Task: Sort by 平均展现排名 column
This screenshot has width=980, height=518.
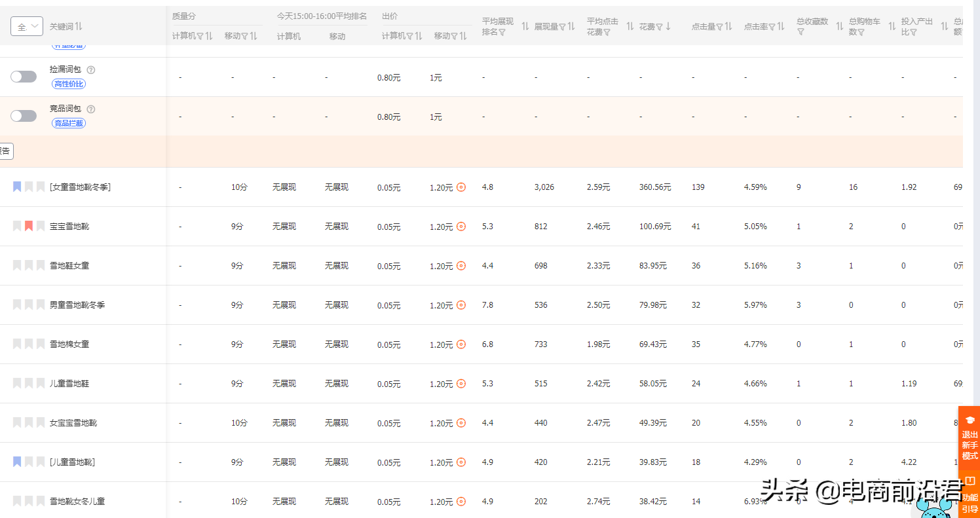Action: point(525,26)
